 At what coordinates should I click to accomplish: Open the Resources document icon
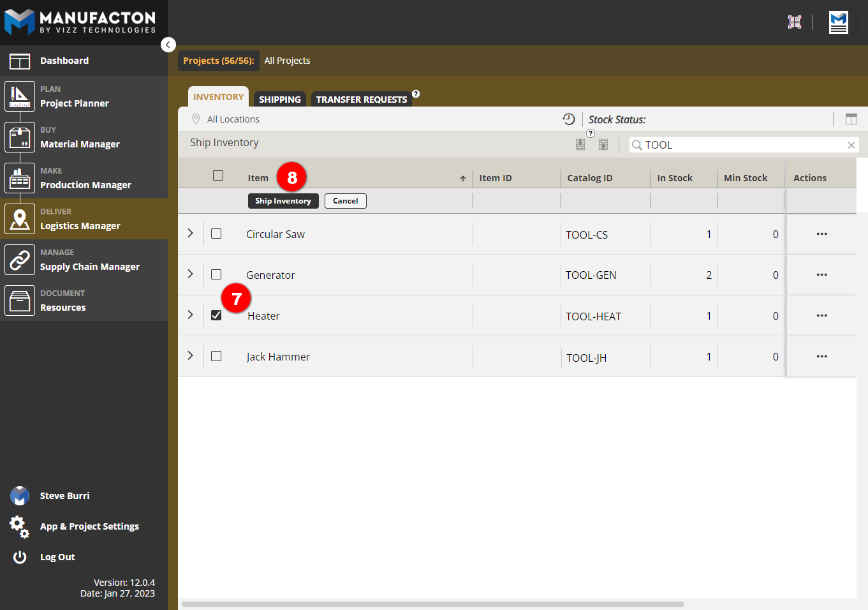20,301
